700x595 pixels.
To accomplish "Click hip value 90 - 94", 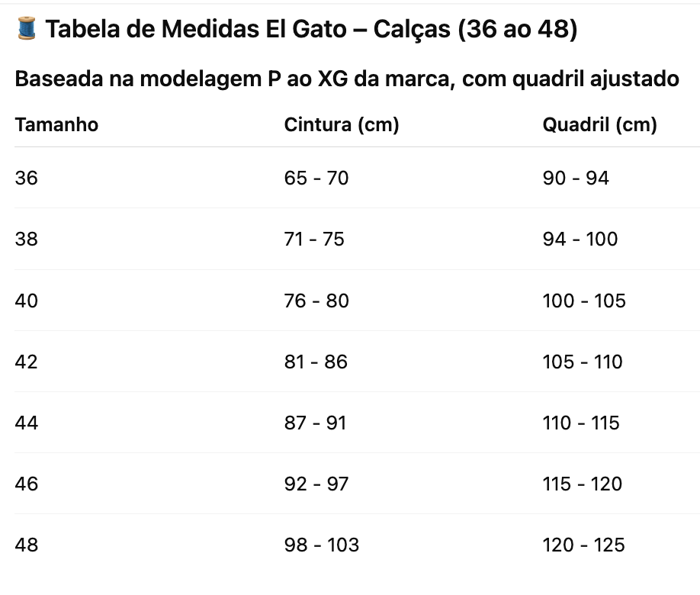I will click(576, 178).
